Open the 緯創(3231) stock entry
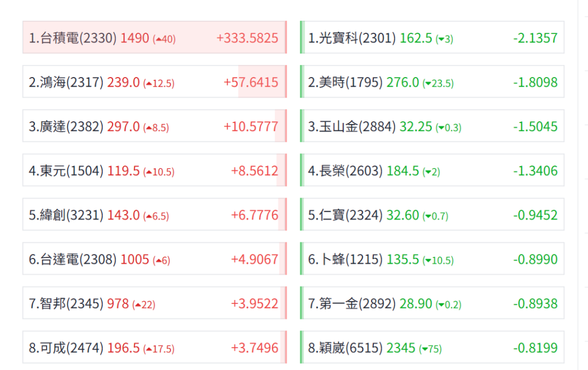 66,215
